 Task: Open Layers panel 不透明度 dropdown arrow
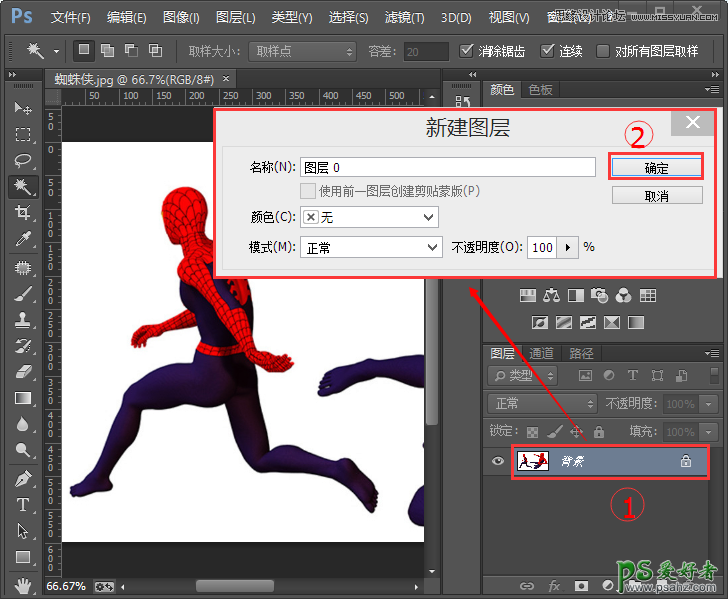point(708,404)
